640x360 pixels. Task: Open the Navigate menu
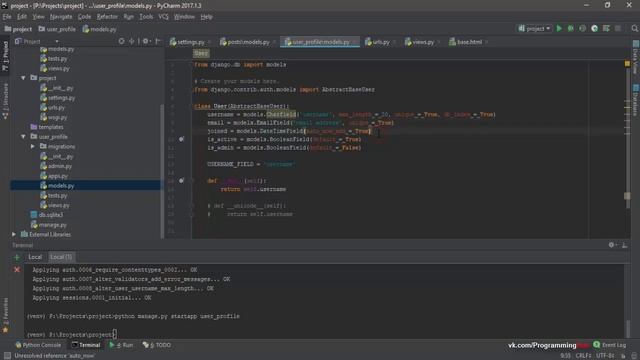61,17
